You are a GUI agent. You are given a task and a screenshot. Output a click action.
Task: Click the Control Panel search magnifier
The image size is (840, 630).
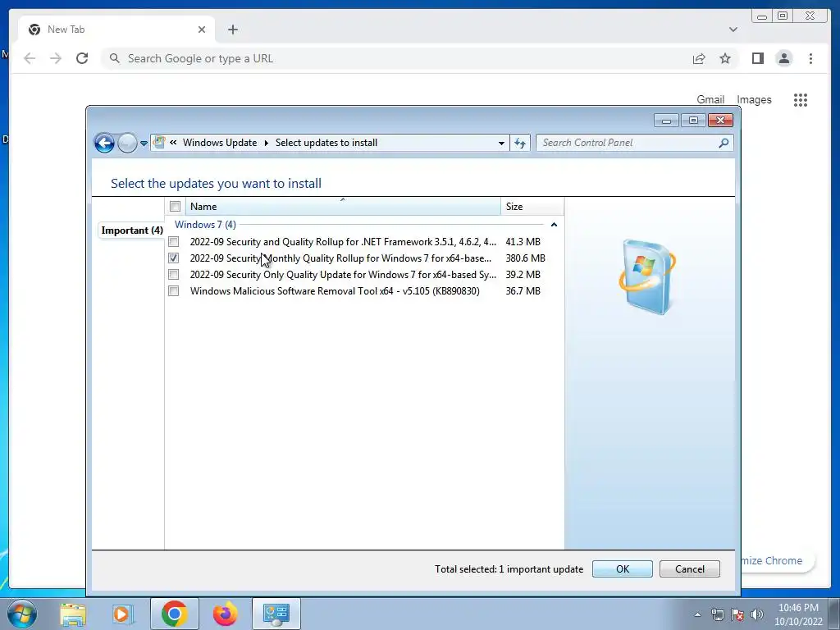point(724,143)
